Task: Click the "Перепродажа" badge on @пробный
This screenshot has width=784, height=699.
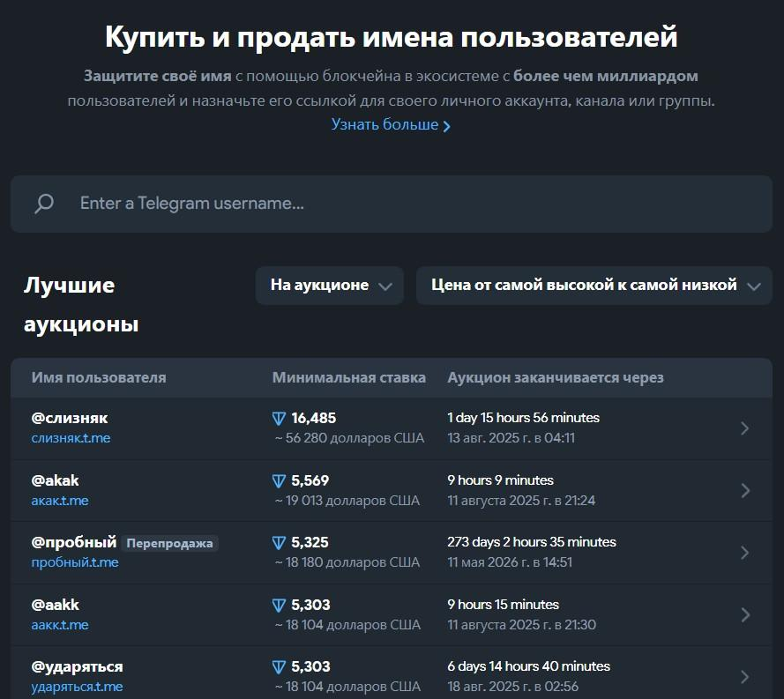Action: click(x=170, y=543)
